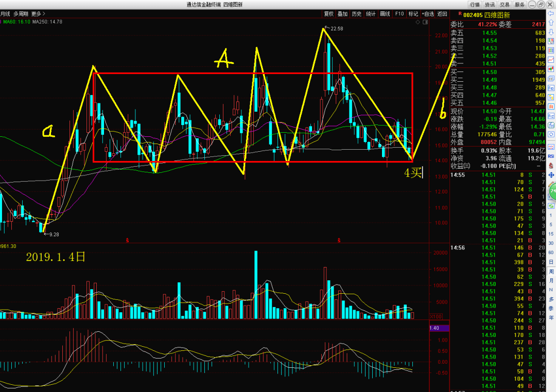This screenshot has width=556, height=392.
Task: Select the 月线 monthly period tab
Action: [5, 14]
